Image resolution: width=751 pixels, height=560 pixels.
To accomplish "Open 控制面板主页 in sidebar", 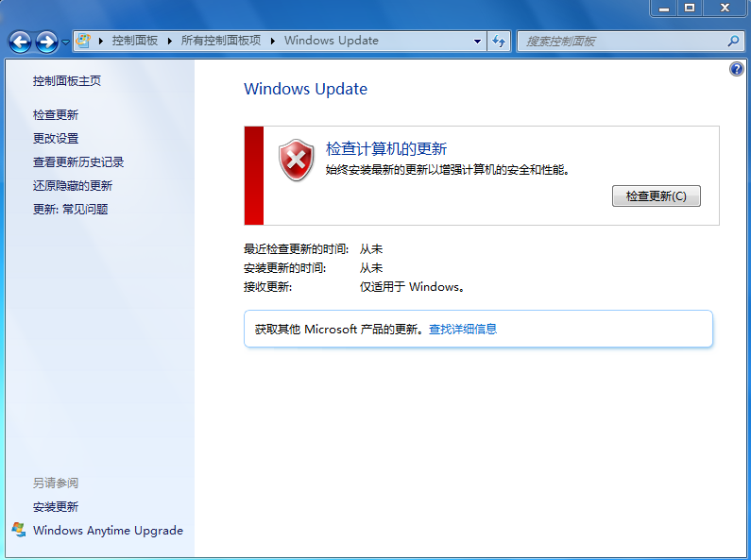I will tap(67, 81).
